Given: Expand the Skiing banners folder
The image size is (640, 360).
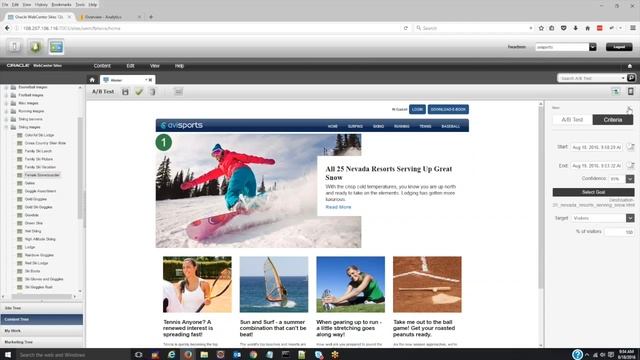Looking at the screenshot, I should pos(6,119).
